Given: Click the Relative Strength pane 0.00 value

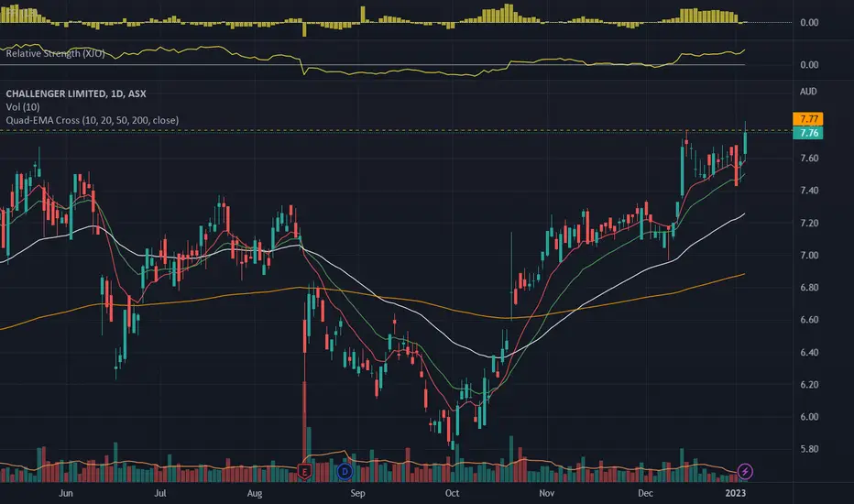Looking at the screenshot, I should point(809,65).
